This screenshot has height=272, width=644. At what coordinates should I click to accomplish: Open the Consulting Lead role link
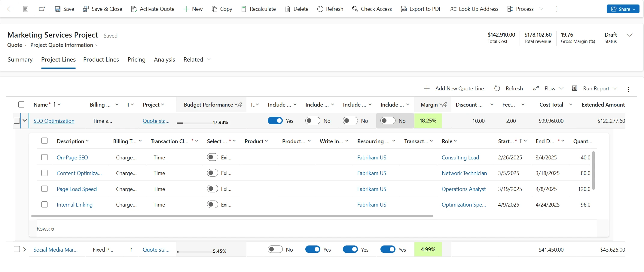click(x=460, y=158)
